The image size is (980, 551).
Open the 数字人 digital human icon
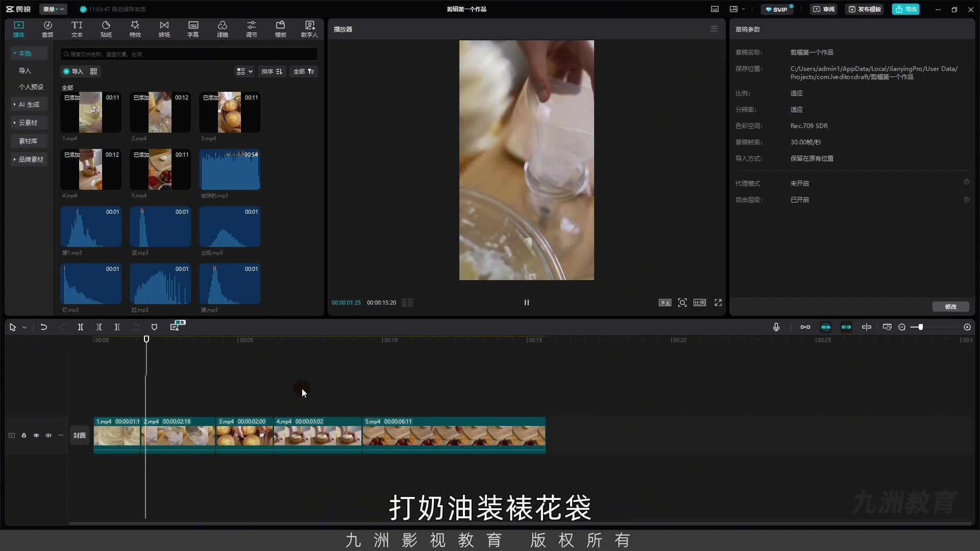[x=309, y=29]
